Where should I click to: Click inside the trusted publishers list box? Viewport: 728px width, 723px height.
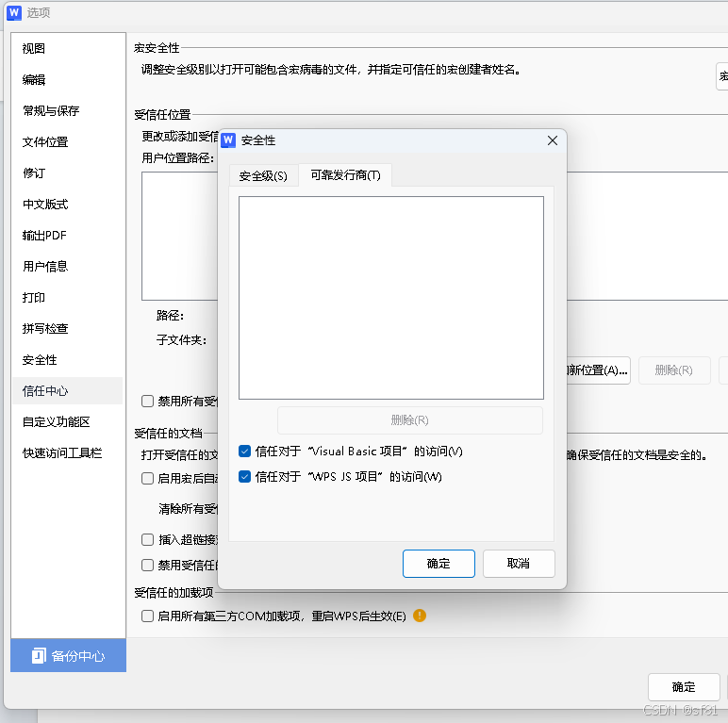tap(391, 298)
